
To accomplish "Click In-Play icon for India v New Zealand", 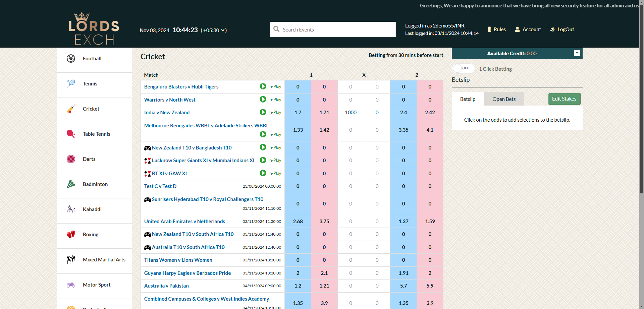I will 263,112.
